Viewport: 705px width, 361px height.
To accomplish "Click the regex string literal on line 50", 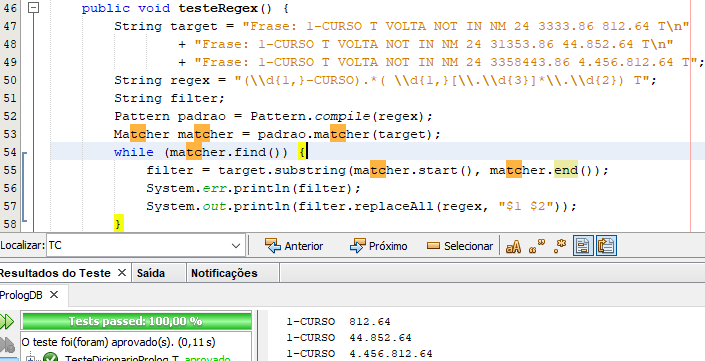I will pos(442,80).
